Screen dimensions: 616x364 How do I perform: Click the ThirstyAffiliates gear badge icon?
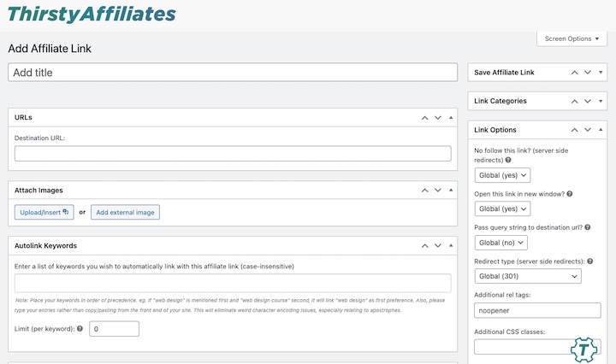pyautogui.click(x=583, y=349)
